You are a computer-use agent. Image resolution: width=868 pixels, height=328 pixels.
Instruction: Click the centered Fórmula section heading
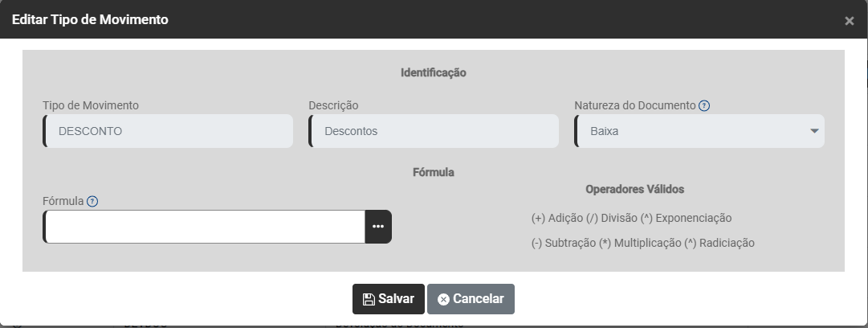click(434, 171)
